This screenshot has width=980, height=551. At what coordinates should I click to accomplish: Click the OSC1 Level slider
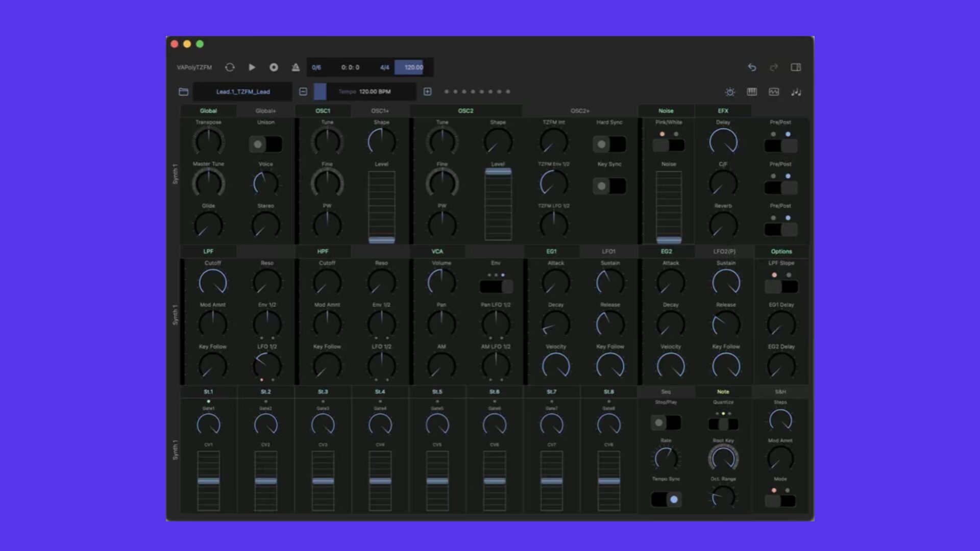pyautogui.click(x=382, y=207)
